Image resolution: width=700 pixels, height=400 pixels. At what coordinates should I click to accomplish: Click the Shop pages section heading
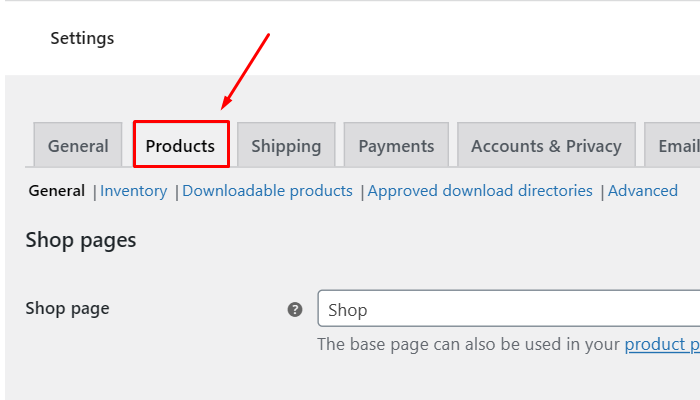coord(81,240)
